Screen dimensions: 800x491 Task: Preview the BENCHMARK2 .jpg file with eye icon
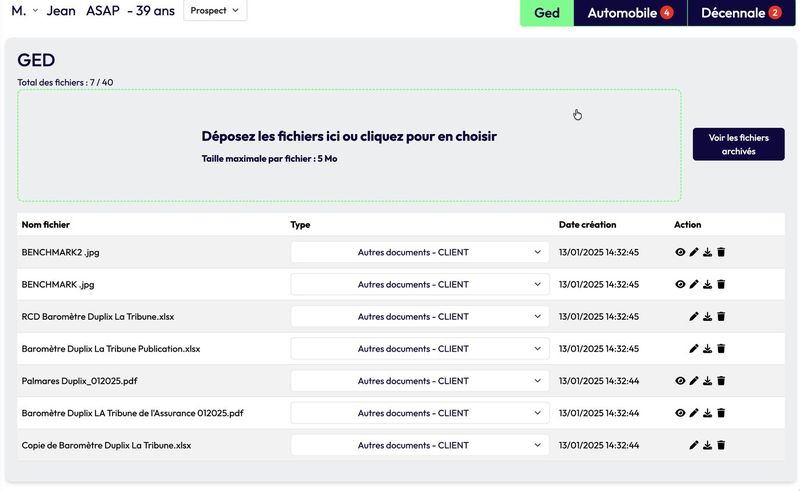[680, 252]
